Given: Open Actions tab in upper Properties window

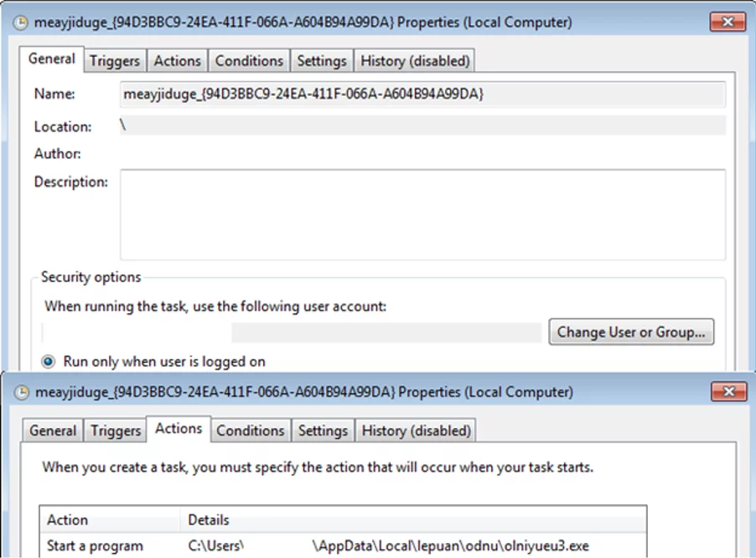Looking at the screenshot, I should point(178,60).
